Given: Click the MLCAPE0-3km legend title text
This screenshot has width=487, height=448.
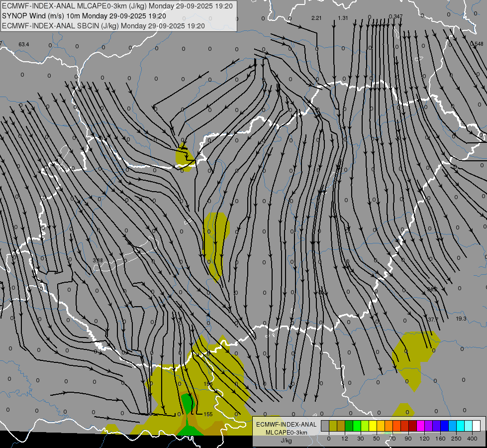Looking at the screenshot, I should click(x=286, y=433).
